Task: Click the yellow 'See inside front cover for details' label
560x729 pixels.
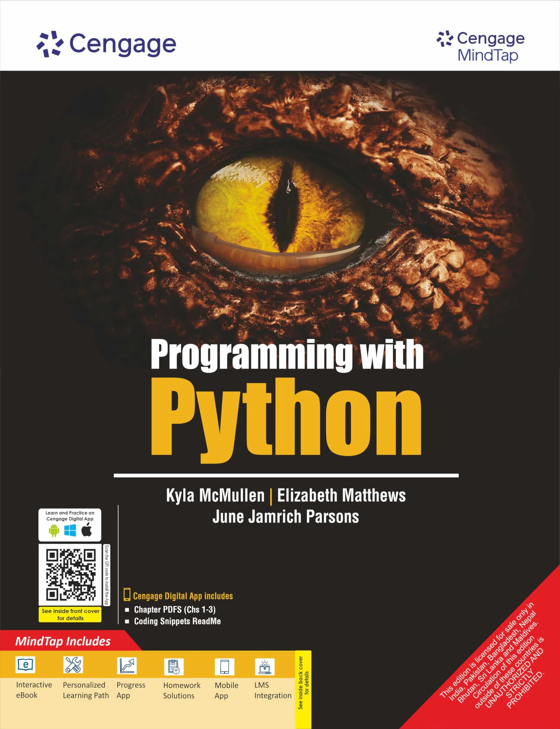Action: [70, 614]
